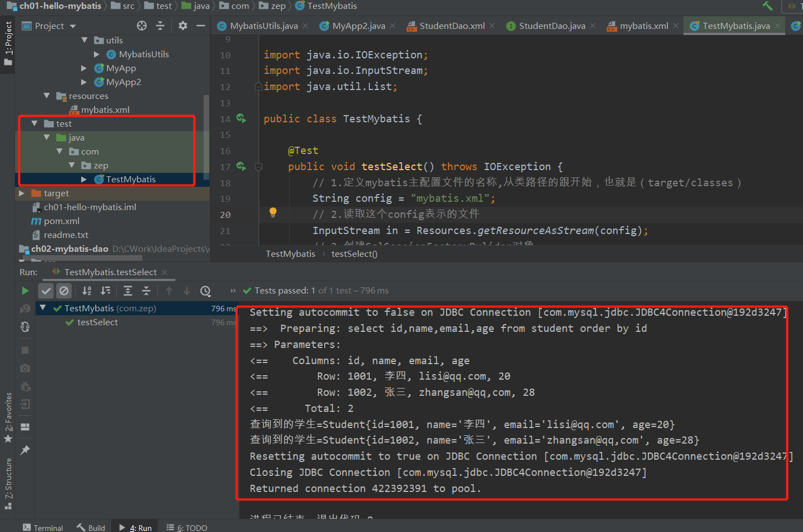Go to next failed test arrow

coord(187,290)
